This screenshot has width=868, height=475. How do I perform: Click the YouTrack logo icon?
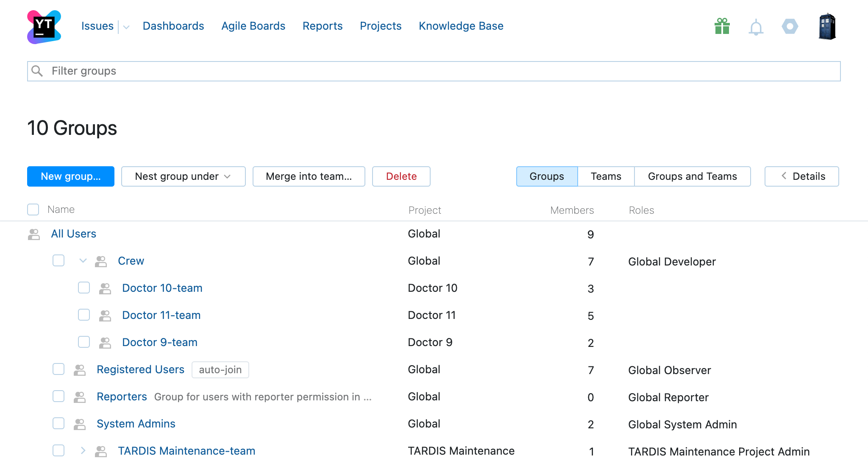[44, 27]
